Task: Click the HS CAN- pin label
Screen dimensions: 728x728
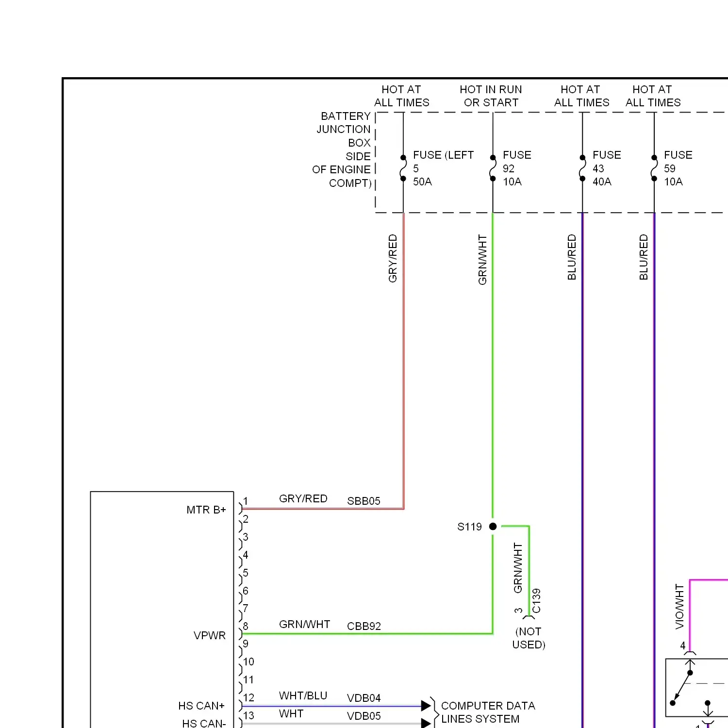Action: tap(204, 723)
